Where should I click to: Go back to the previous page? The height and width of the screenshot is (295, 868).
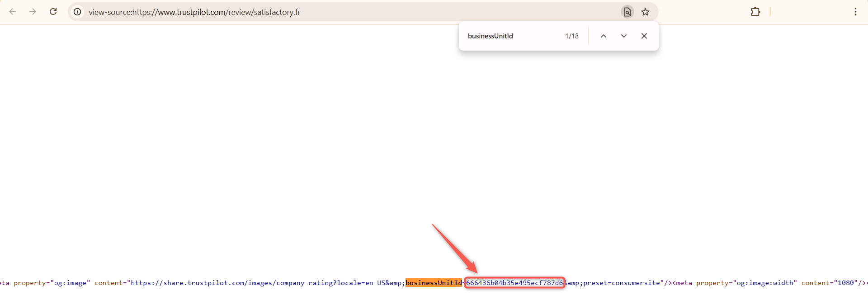13,12
